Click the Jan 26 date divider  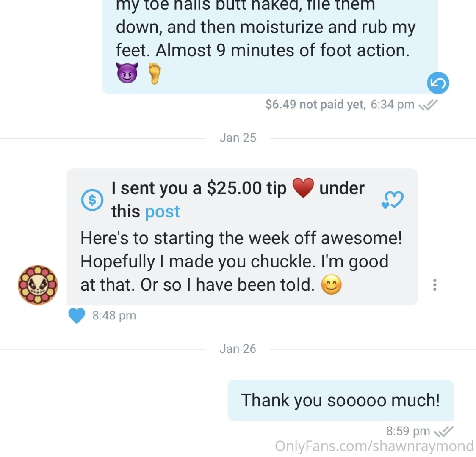[238, 349]
